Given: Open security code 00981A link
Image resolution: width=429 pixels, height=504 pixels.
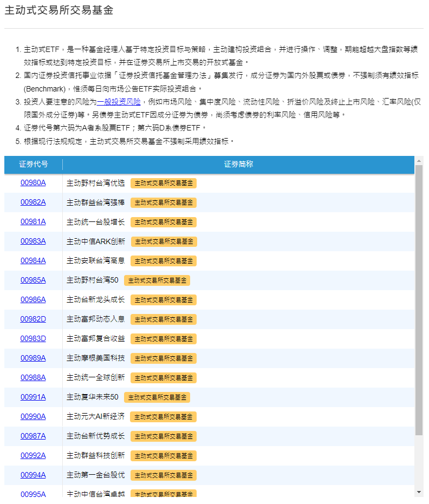Looking at the screenshot, I should [33, 222].
